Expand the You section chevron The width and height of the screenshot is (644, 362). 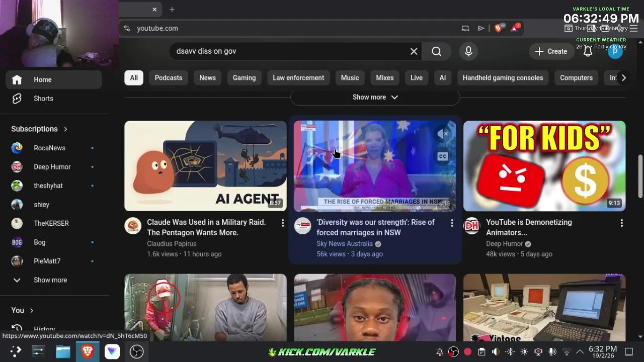pyautogui.click(x=31, y=311)
